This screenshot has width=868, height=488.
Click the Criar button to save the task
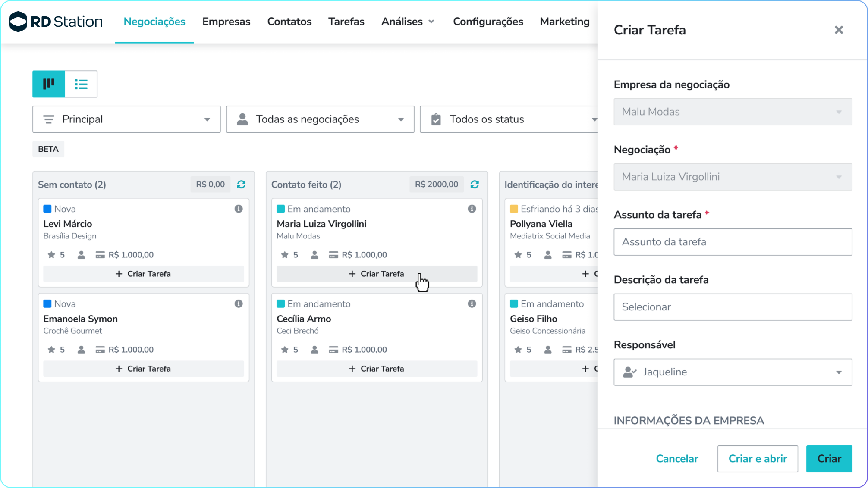(x=829, y=458)
